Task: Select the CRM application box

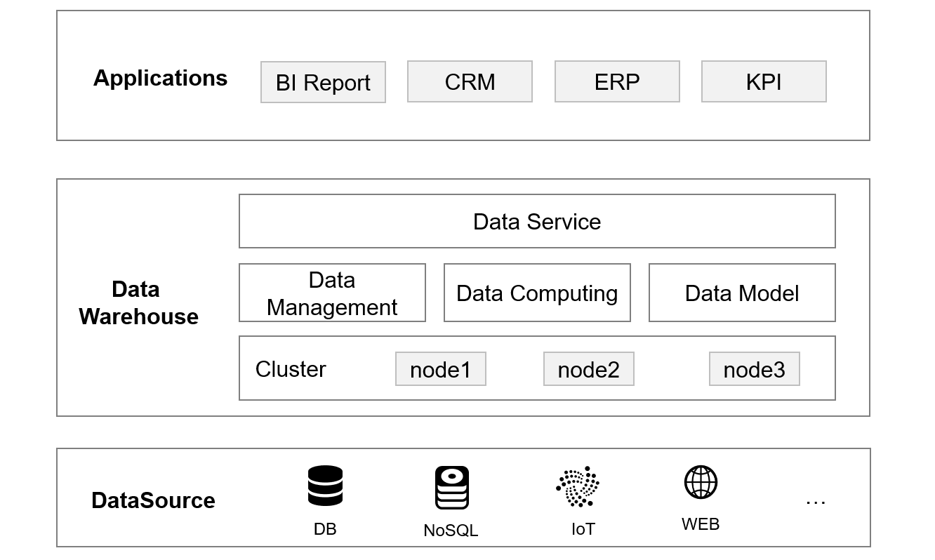Action: click(470, 81)
